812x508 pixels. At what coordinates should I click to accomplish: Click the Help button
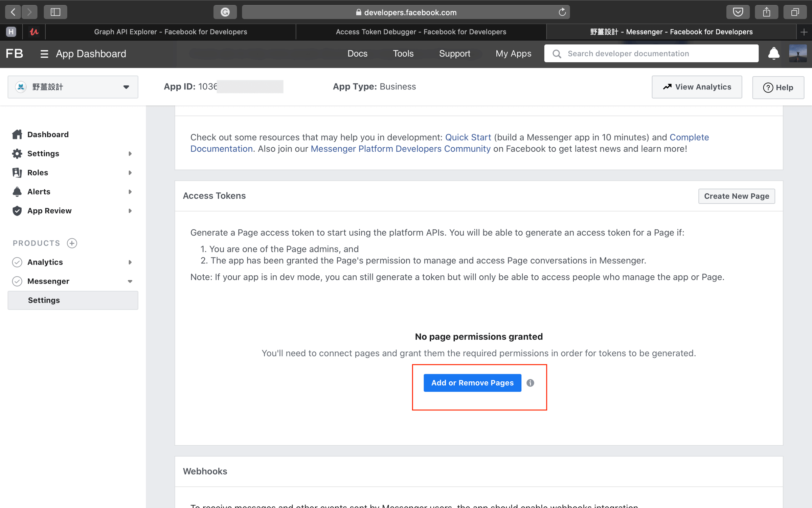click(778, 87)
